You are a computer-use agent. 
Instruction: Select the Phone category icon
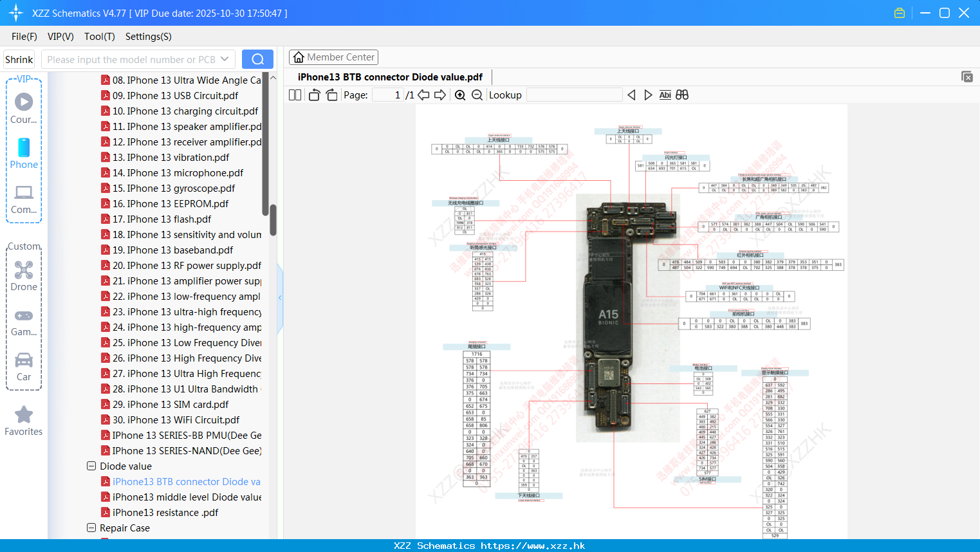[x=24, y=153]
